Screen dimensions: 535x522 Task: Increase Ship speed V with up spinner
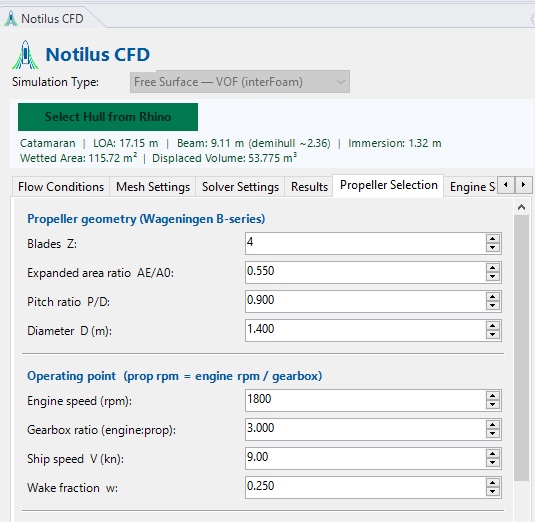point(493,454)
